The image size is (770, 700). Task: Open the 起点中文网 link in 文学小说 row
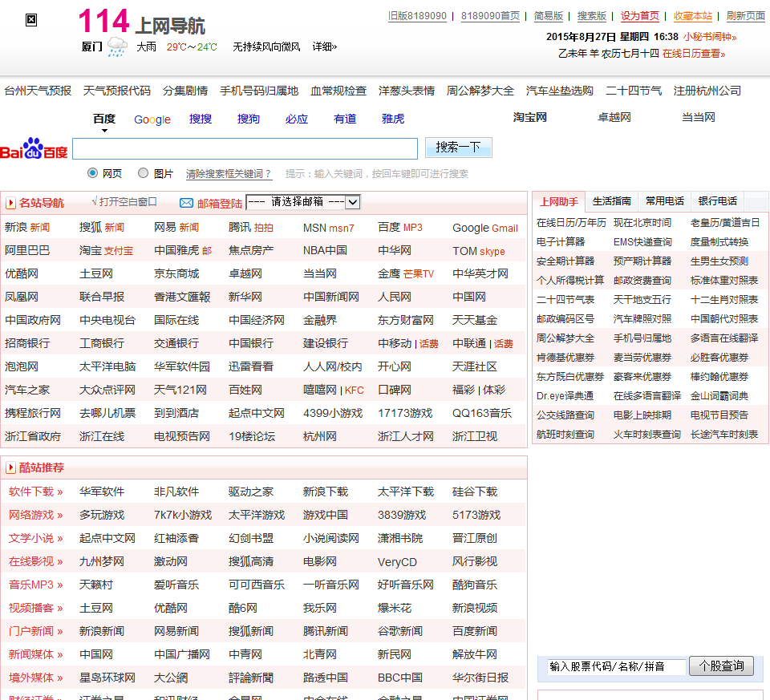click(107, 539)
